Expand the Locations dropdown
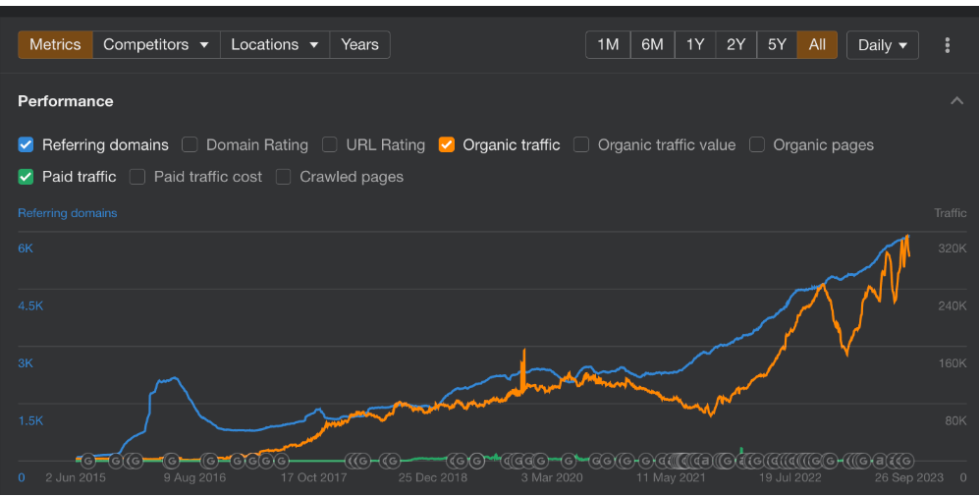This screenshot has width=980, height=497. click(275, 45)
